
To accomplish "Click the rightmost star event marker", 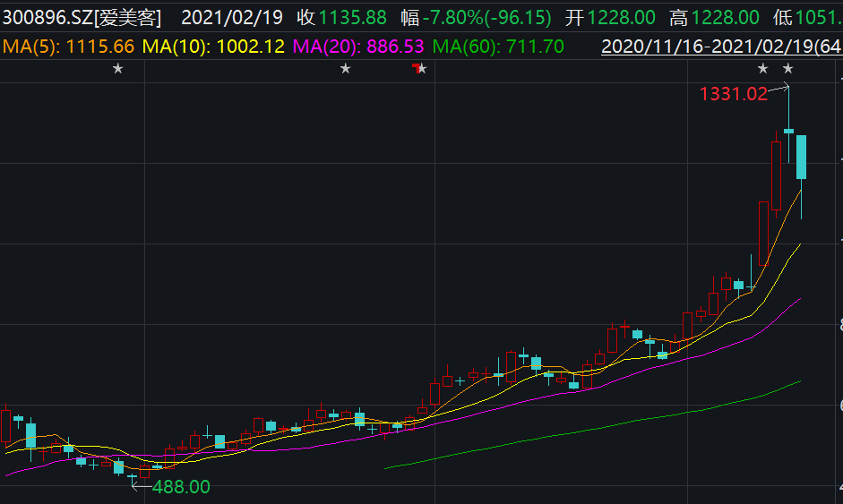I will click(x=788, y=69).
